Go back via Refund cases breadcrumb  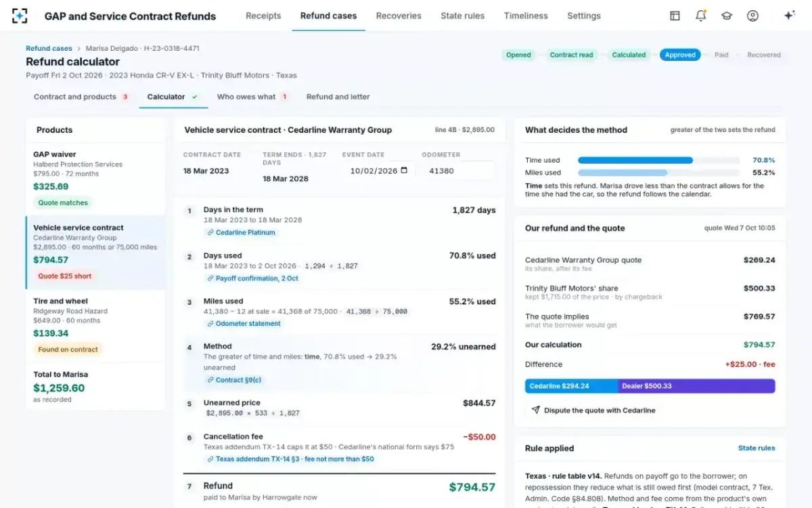pos(49,49)
